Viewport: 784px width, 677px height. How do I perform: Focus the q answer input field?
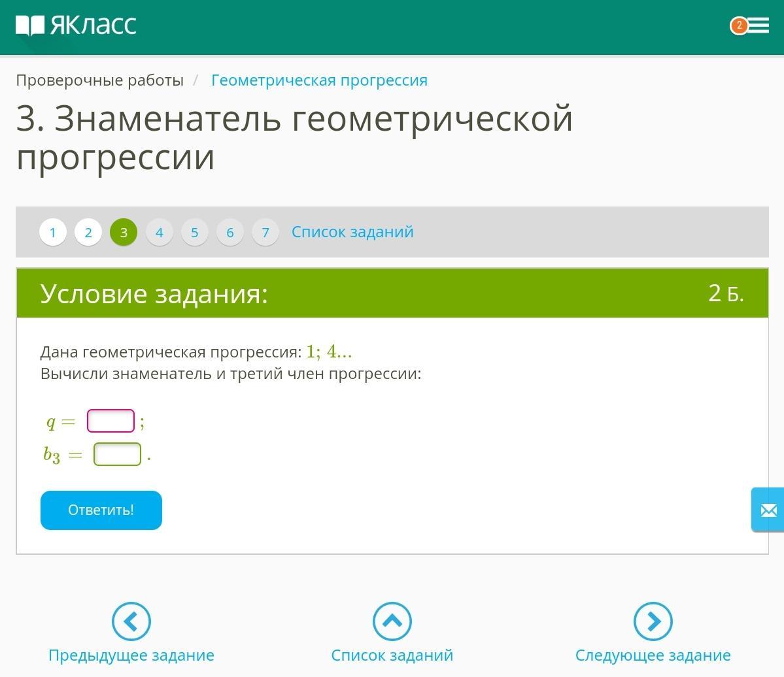coord(111,421)
